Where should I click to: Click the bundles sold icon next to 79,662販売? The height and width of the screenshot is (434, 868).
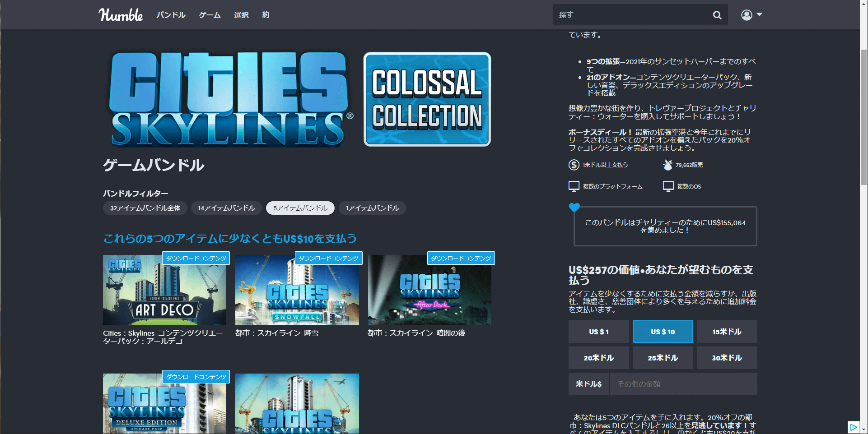click(x=667, y=165)
